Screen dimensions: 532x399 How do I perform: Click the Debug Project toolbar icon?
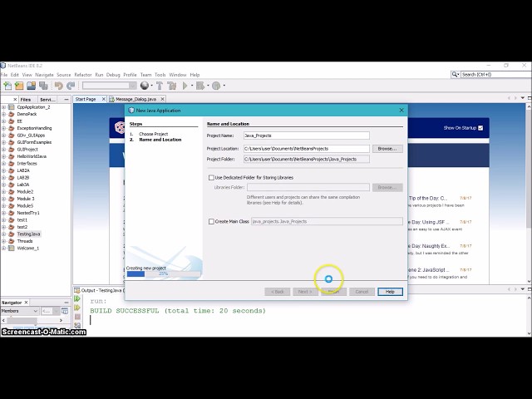click(200, 86)
